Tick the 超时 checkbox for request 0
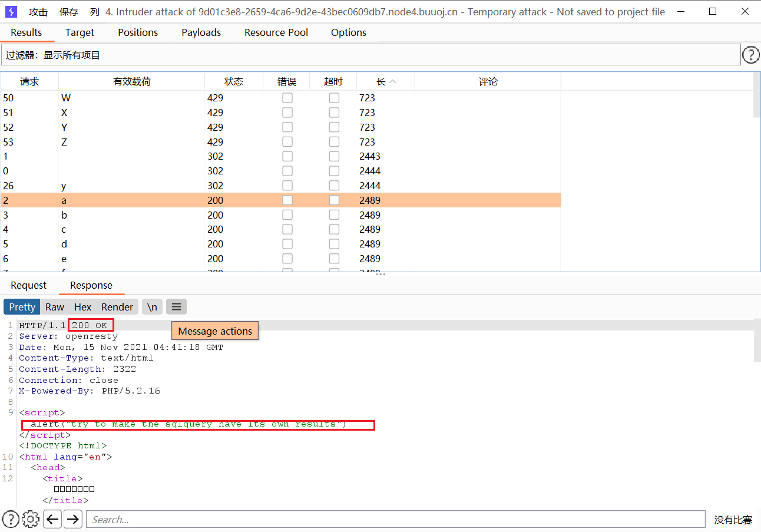761x532 pixels. (x=334, y=171)
